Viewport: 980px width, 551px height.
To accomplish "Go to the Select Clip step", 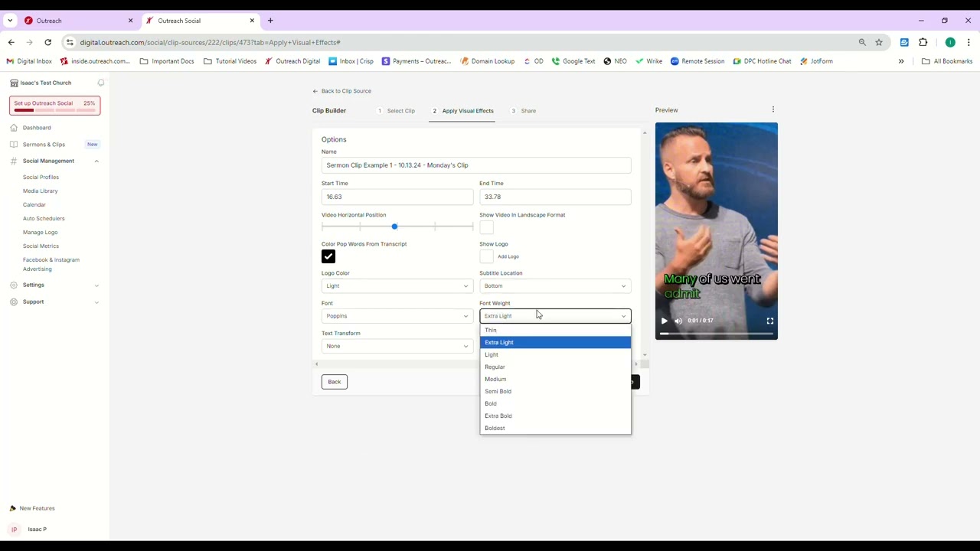I will click(x=396, y=111).
